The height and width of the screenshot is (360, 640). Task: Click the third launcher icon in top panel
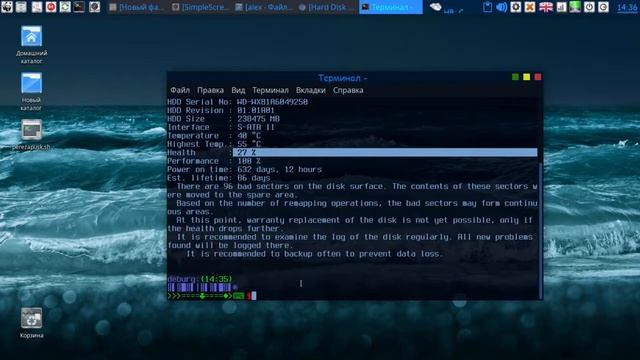pyautogui.click(x=37, y=7)
